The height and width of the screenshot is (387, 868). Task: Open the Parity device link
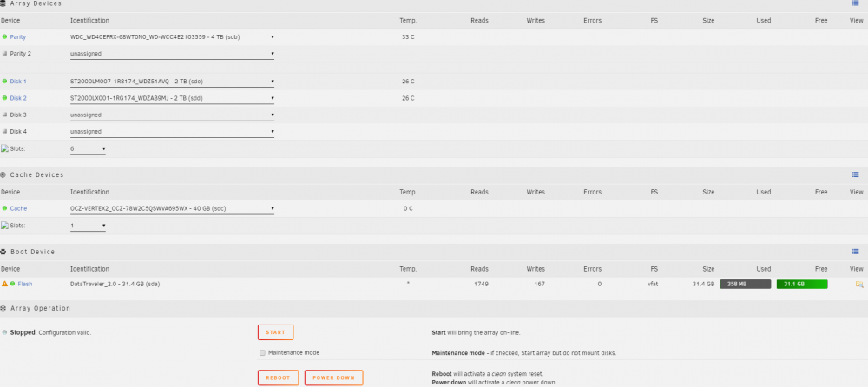17,37
